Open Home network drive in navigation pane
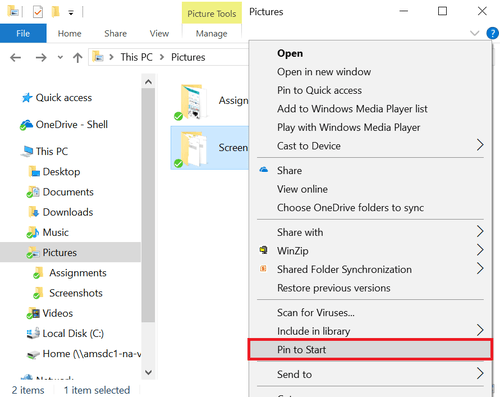 coord(91,354)
